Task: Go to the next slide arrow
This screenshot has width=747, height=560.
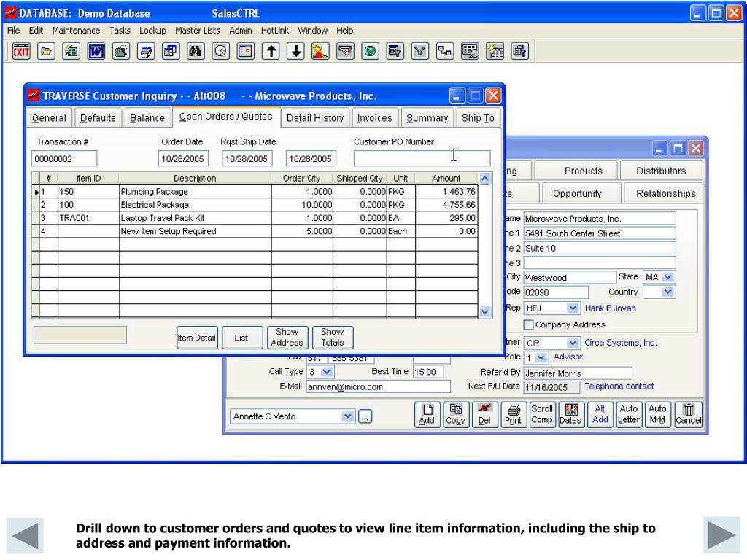Action: 721,535
